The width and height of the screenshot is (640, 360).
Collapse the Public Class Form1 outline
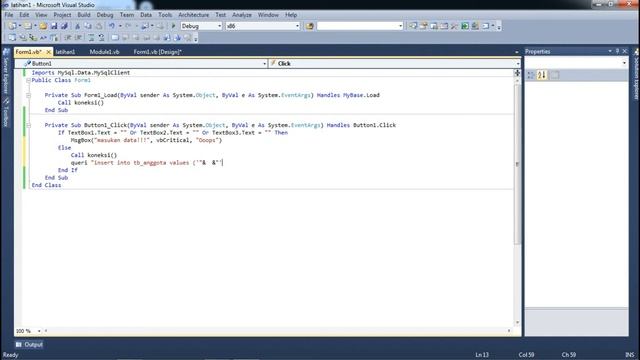[29, 80]
